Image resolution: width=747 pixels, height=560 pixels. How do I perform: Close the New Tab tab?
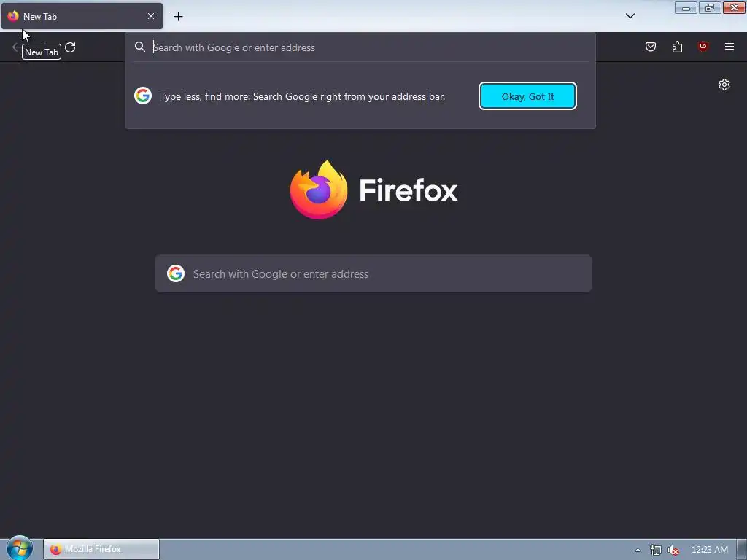click(x=150, y=16)
